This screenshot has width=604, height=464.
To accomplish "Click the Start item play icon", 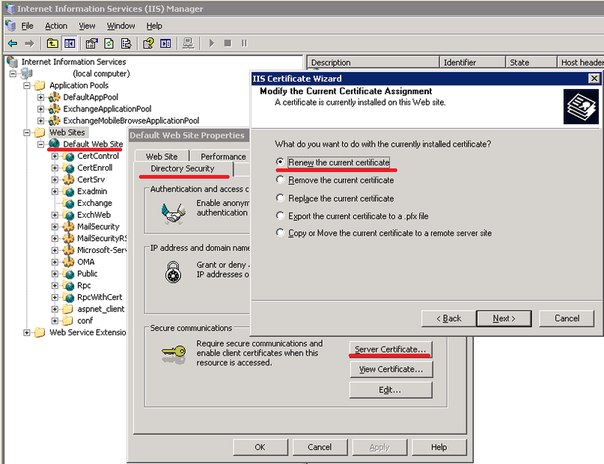I will (x=211, y=43).
